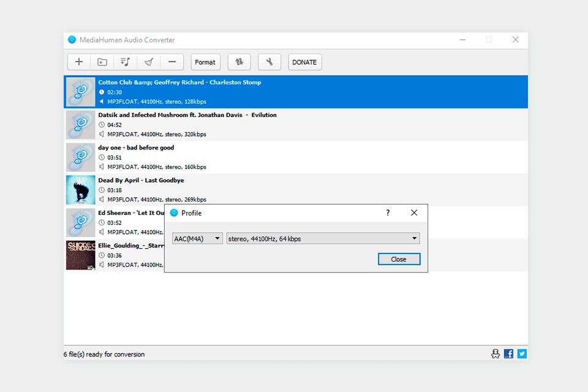Click the Twitter icon in status bar

[x=522, y=353]
